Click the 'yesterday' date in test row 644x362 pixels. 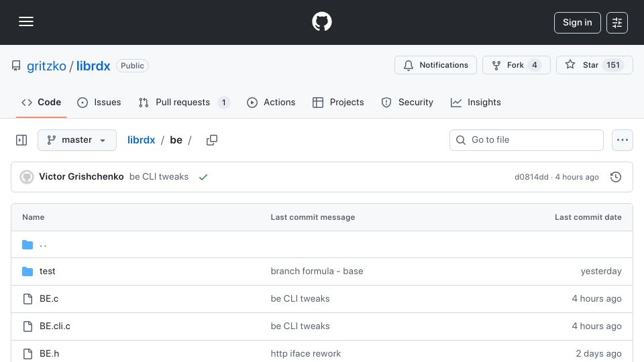pyautogui.click(x=601, y=271)
